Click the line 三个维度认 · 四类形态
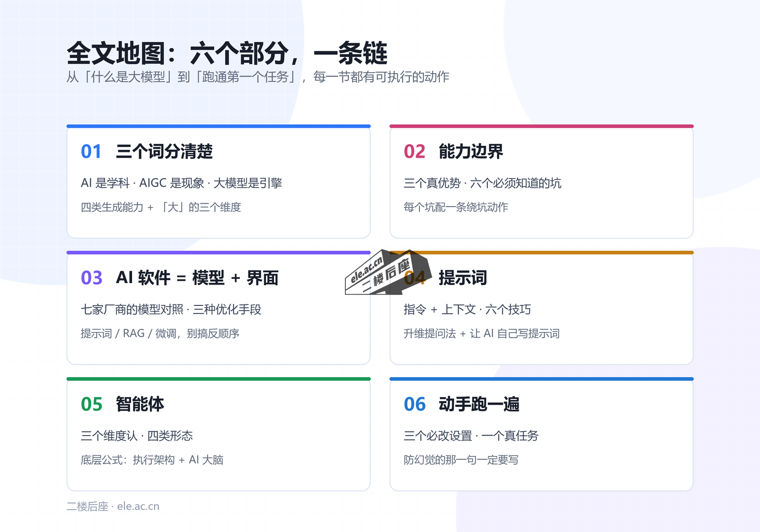The image size is (760, 532). [137, 436]
